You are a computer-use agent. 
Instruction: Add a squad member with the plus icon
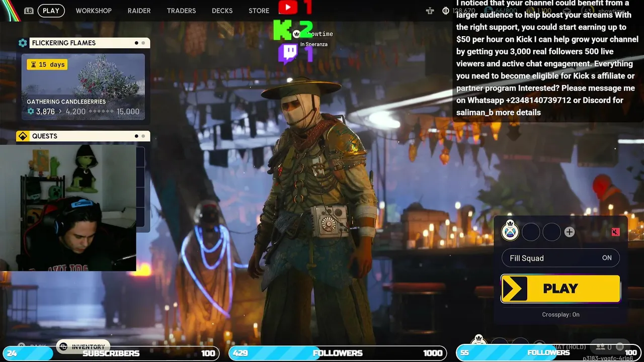pyautogui.click(x=569, y=232)
